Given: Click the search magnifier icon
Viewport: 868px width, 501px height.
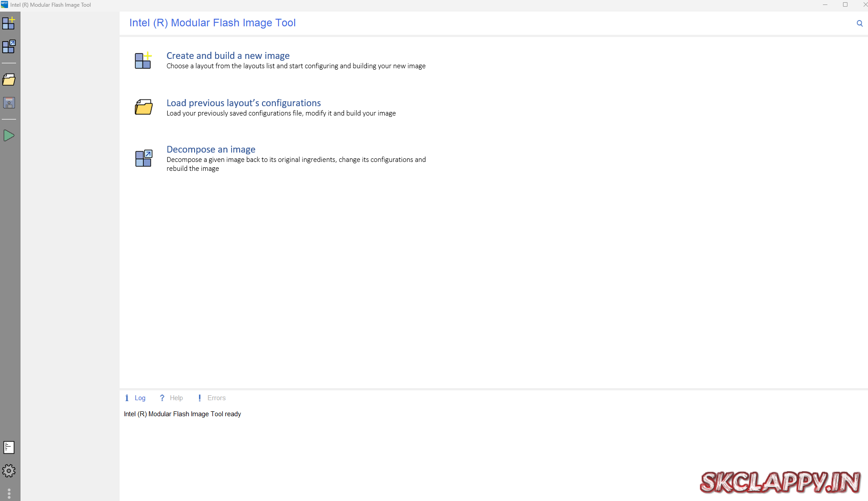Looking at the screenshot, I should 860,23.
